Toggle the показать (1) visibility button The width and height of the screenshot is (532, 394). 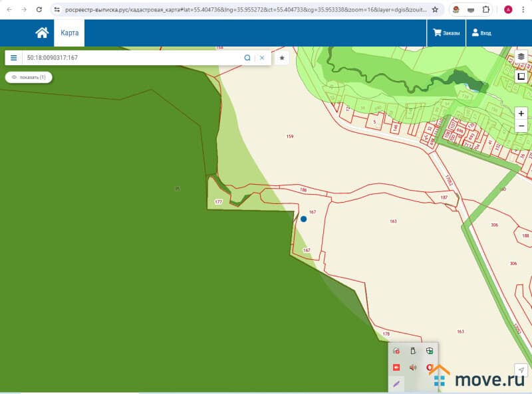click(29, 77)
